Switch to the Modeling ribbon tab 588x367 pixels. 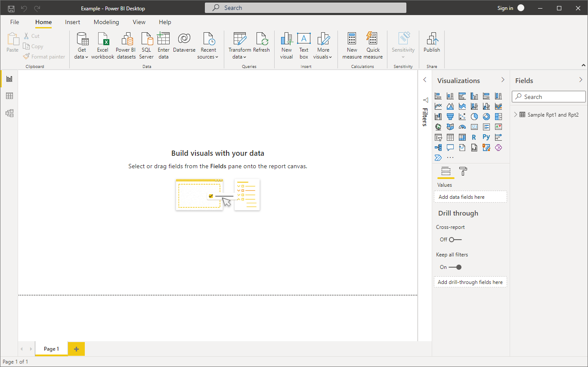click(x=106, y=22)
